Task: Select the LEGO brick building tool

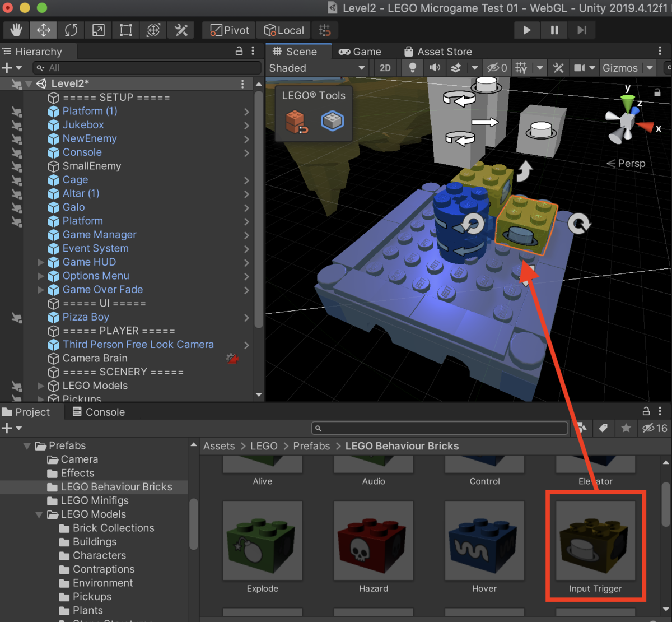Action: [296, 121]
